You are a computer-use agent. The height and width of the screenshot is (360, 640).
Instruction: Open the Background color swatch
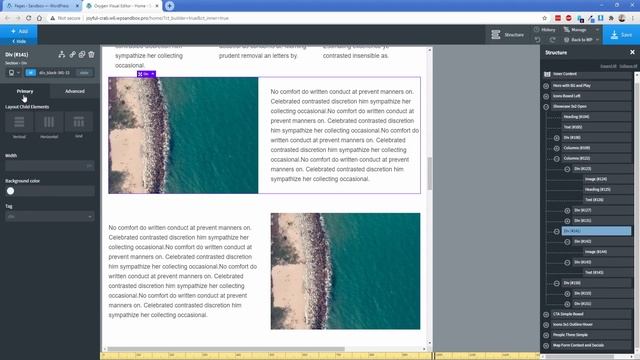[11, 191]
